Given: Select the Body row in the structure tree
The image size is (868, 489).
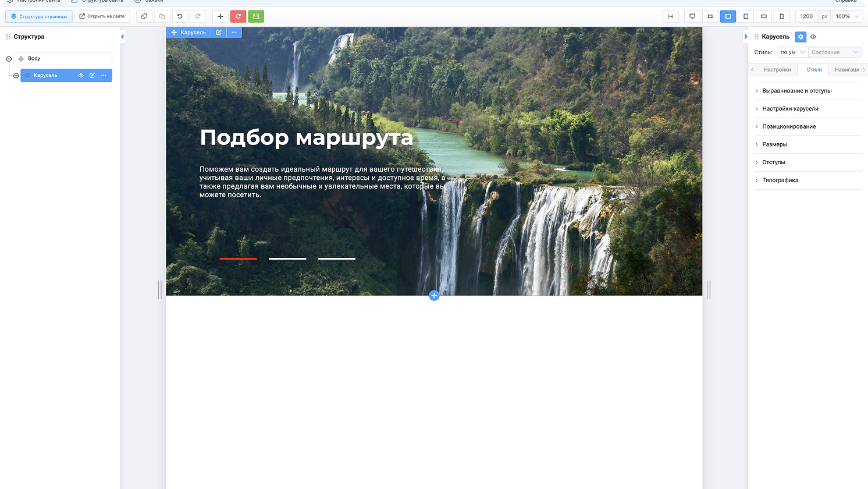Looking at the screenshot, I should point(63,59).
